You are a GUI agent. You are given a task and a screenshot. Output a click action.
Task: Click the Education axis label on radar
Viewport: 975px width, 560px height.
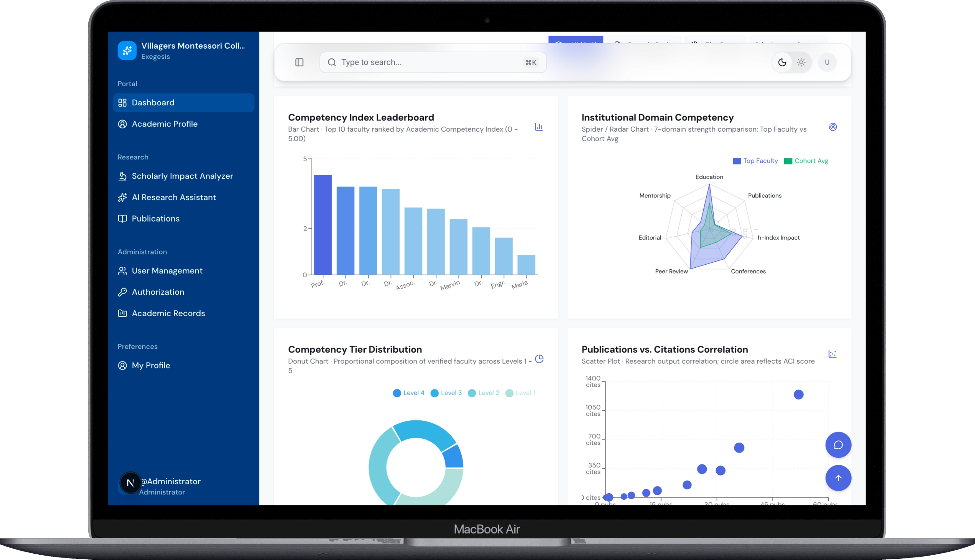(x=709, y=177)
